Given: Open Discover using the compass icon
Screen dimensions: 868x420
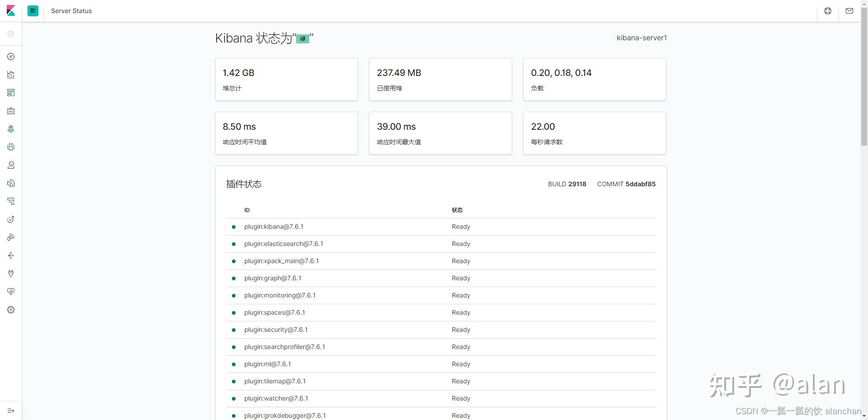Looking at the screenshot, I should tap(10, 57).
